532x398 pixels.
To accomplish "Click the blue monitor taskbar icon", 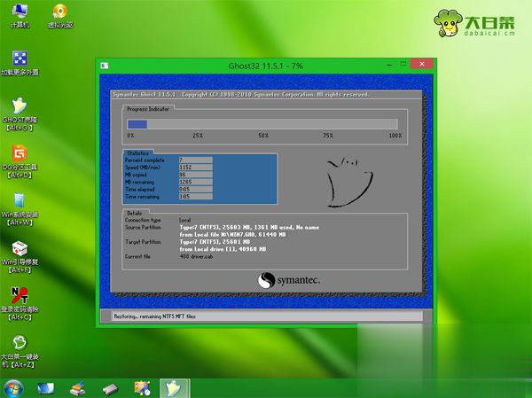I will 45,389.
